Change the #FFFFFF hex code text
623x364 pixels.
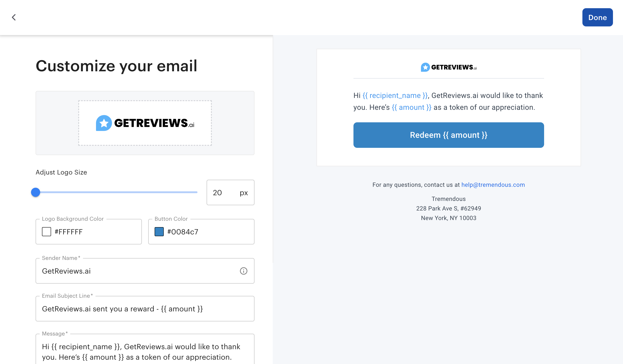coord(68,232)
